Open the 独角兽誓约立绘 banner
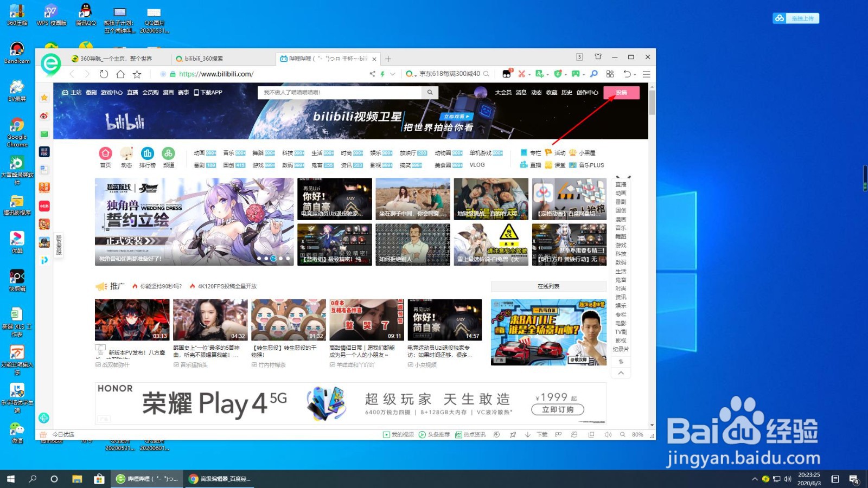 pos(194,222)
